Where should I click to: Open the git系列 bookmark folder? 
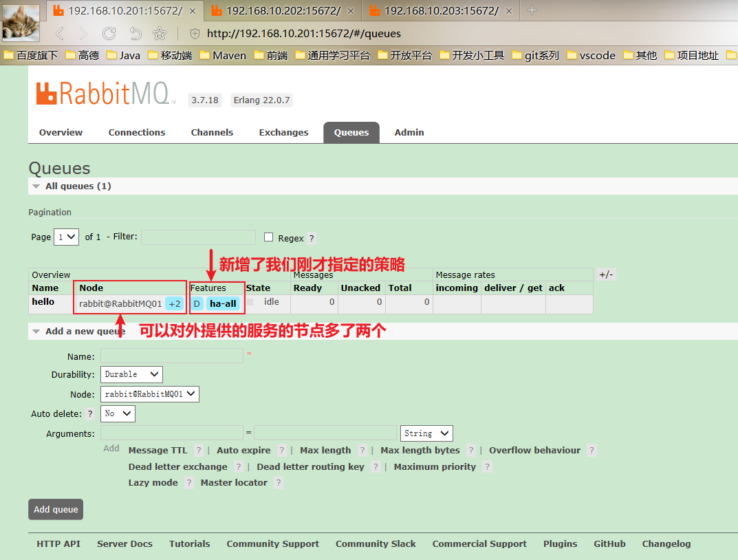536,56
